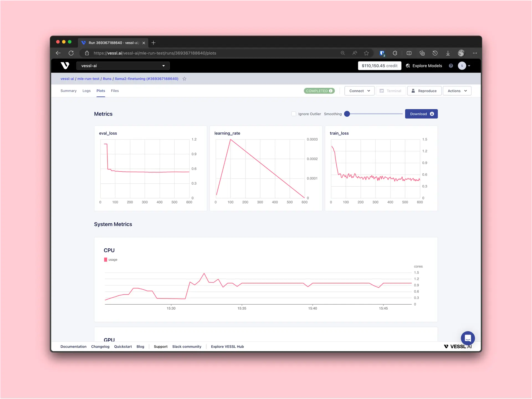
Task: Enable the Ignore Outlier checkbox
Action: [x=294, y=114]
